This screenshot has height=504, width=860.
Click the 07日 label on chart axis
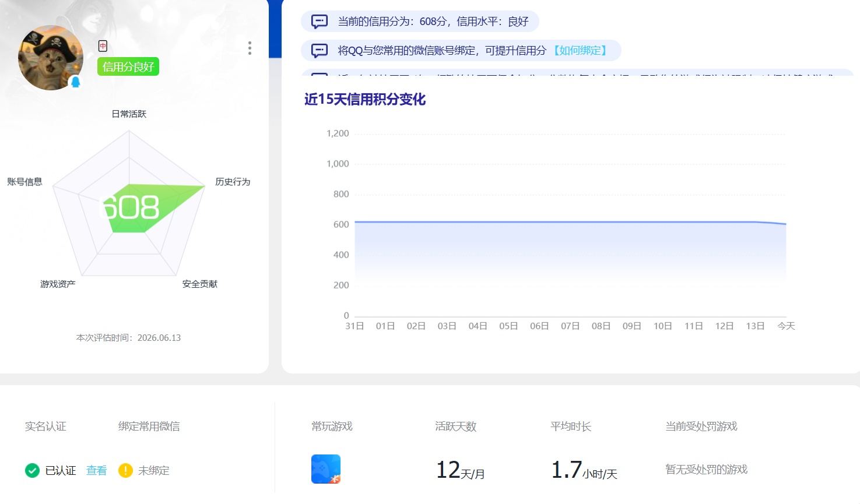pyautogui.click(x=570, y=326)
